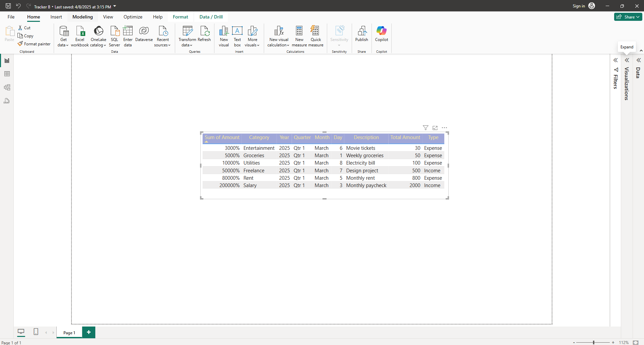Click the zoom slider in status bar

click(593, 342)
